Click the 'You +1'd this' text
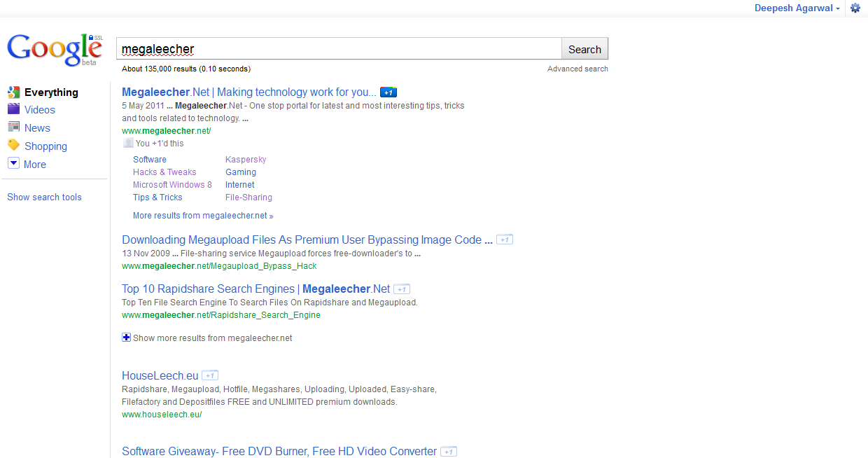 click(x=160, y=143)
